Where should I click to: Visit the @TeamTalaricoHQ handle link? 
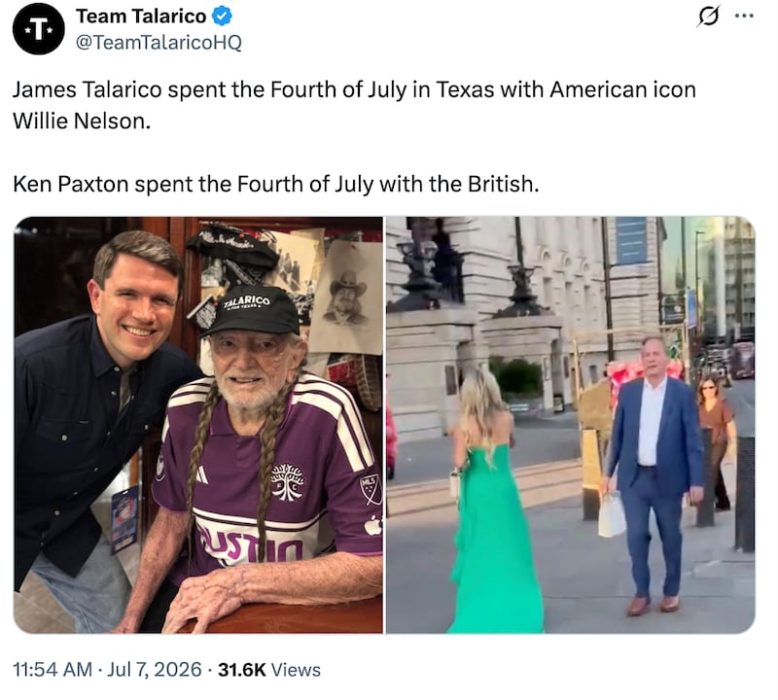(x=159, y=42)
